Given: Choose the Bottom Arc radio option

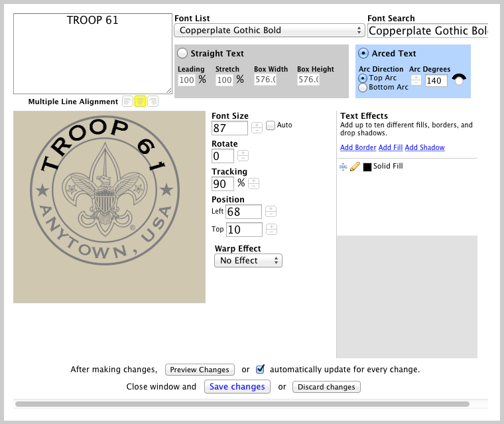Looking at the screenshot, I should (x=363, y=88).
